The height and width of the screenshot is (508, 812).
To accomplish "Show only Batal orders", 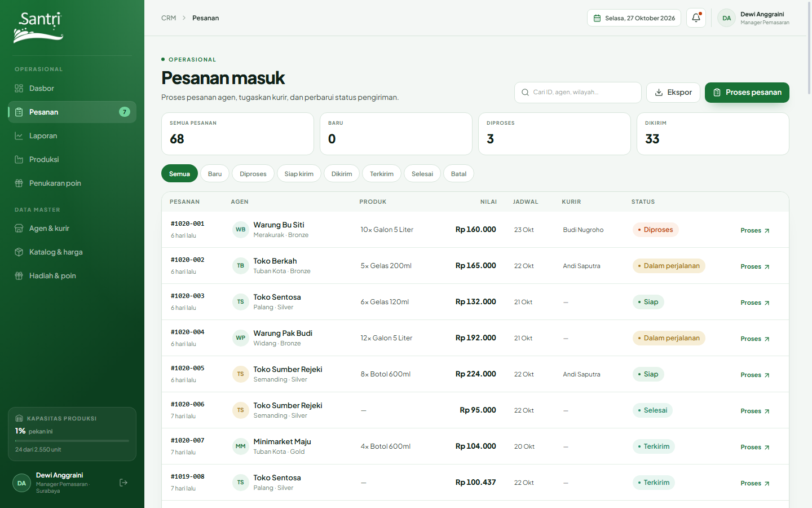I will (x=458, y=174).
